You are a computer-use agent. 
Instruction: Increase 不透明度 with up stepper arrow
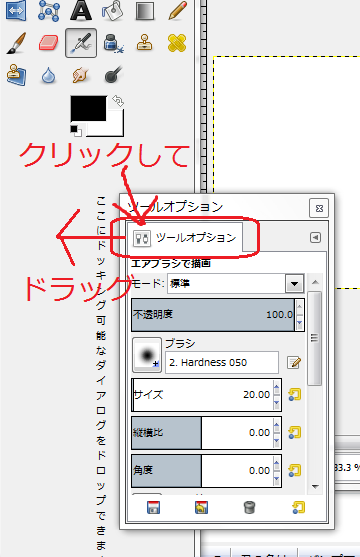click(300, 307)
